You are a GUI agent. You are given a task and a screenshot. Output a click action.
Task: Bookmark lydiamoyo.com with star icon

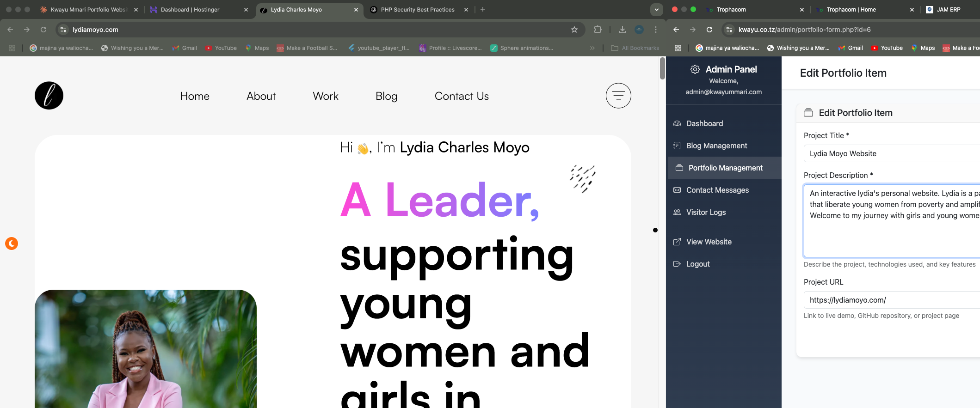click(574, 30)
